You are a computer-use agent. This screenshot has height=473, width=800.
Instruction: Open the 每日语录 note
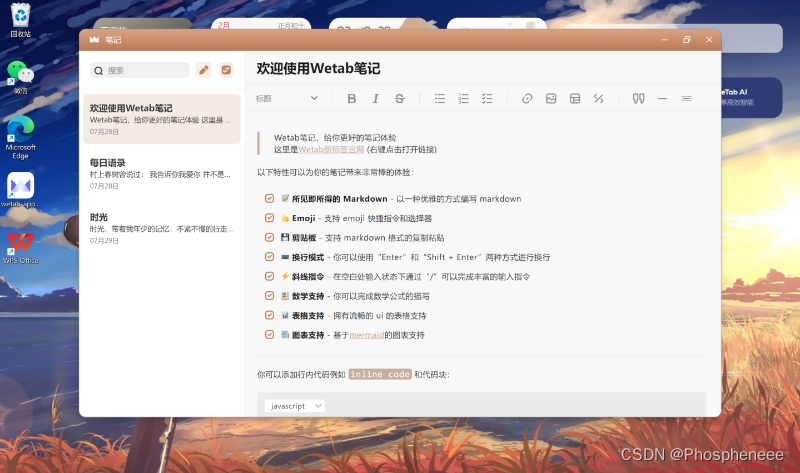coord(162,173)
